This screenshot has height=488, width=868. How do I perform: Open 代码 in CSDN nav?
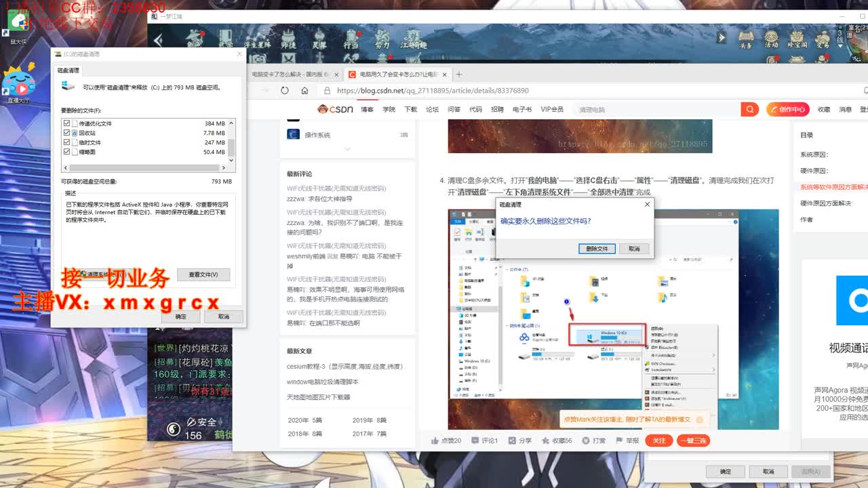coord(475,109)
